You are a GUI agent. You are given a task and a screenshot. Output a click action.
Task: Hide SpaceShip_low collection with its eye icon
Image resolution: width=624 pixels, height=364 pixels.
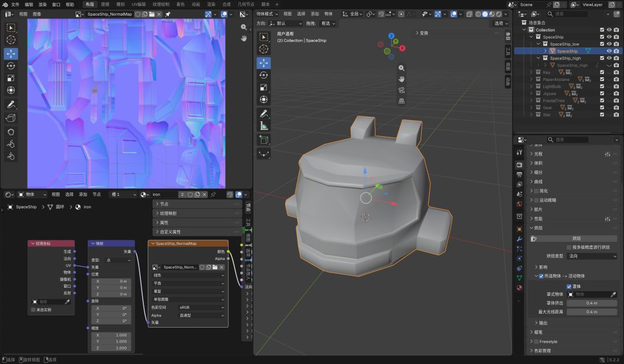click(x=609, y=44)
